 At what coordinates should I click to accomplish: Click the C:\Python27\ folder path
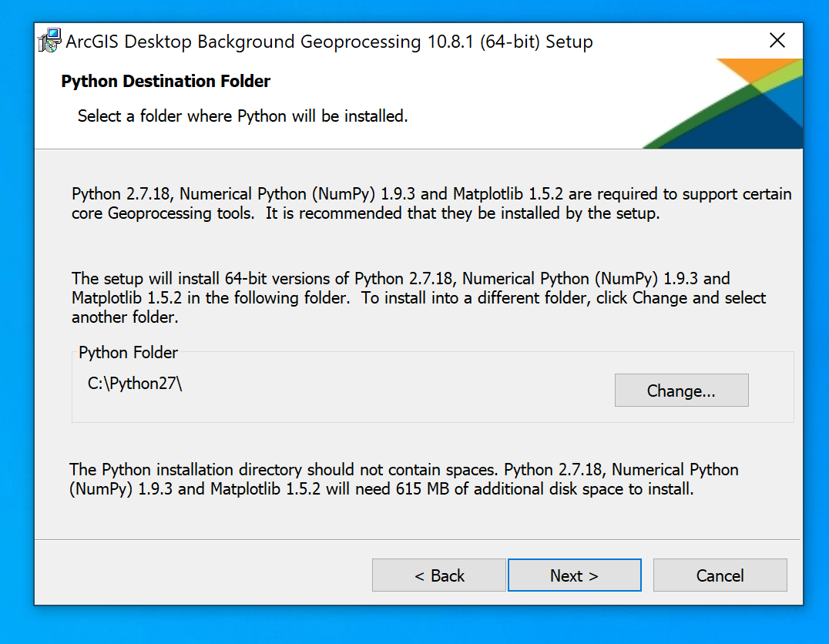pos(135,384)
